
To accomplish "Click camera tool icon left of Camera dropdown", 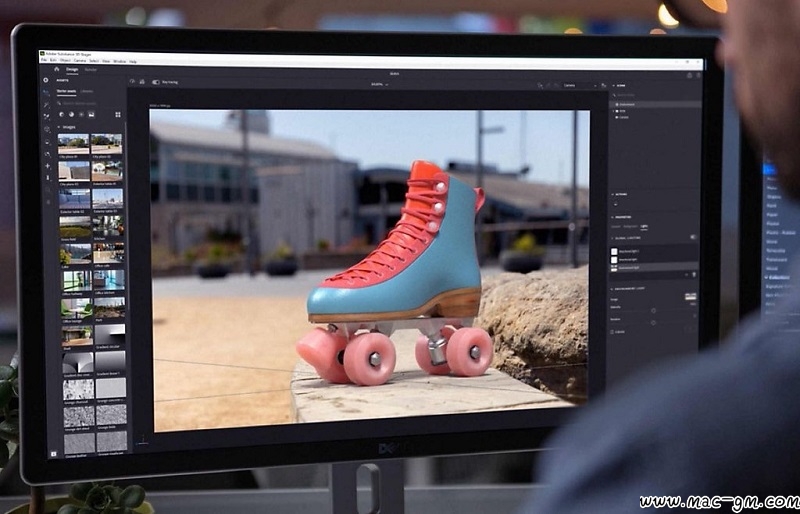I will (x=540, y=86).
